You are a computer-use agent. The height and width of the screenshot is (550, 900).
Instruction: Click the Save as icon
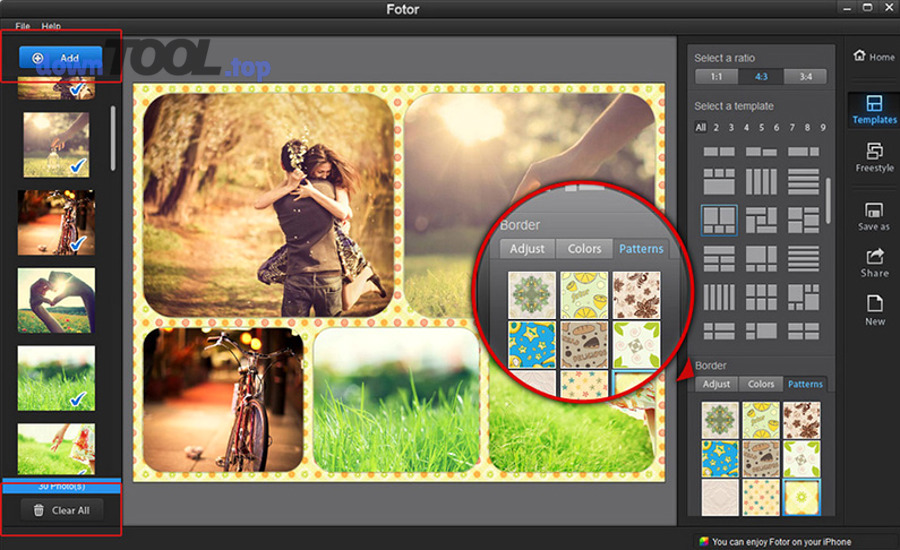[x=874, y=216]
